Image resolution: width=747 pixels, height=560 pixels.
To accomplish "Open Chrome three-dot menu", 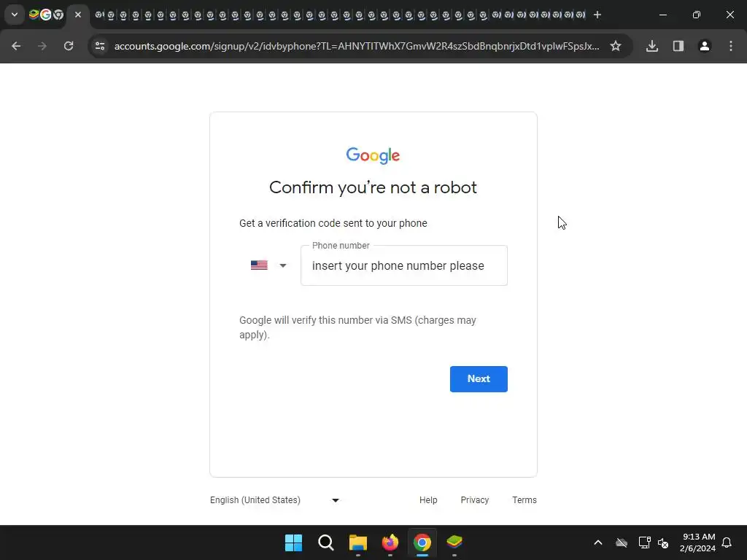I will tap(731, 46).
